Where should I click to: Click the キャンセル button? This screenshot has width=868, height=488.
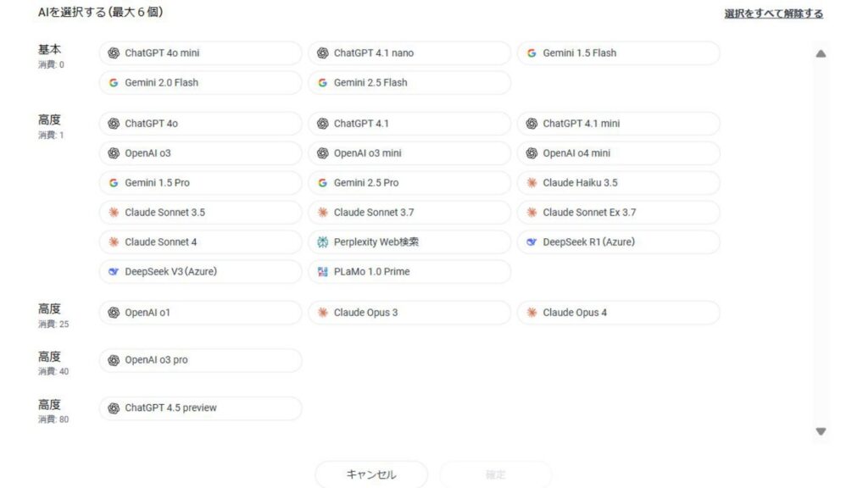click(371, 474)
